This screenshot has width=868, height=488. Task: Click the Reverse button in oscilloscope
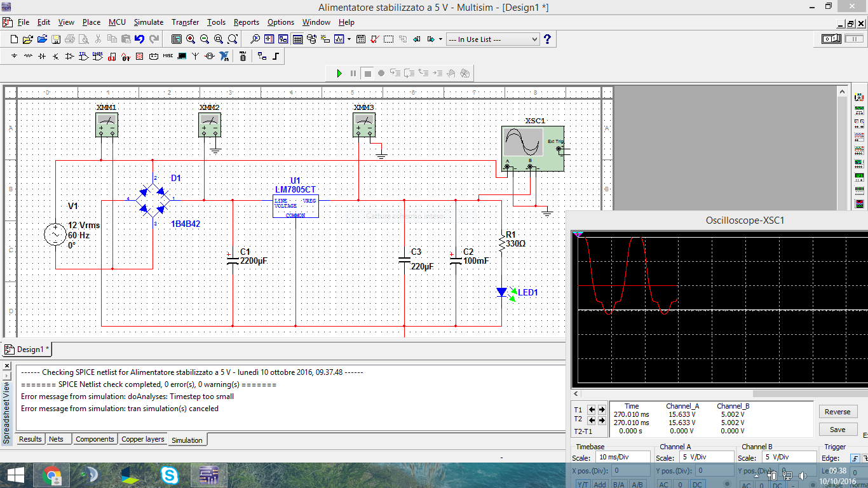tap(837, 412)
